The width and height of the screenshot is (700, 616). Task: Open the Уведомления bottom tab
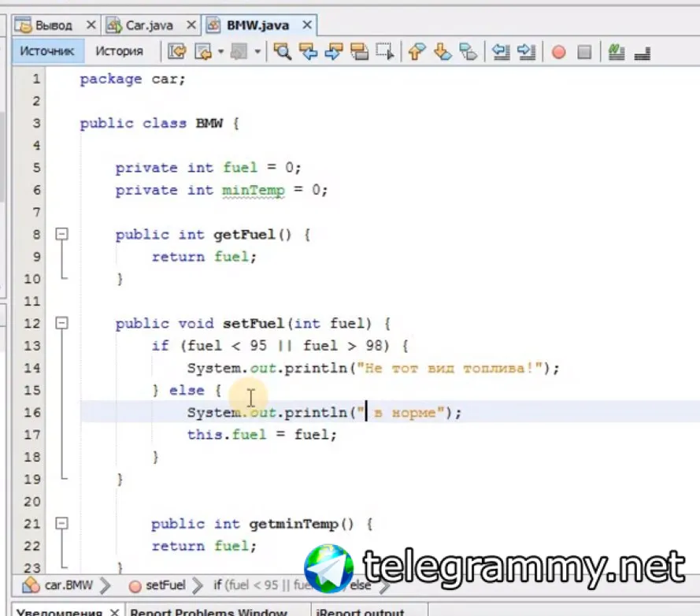59,611
